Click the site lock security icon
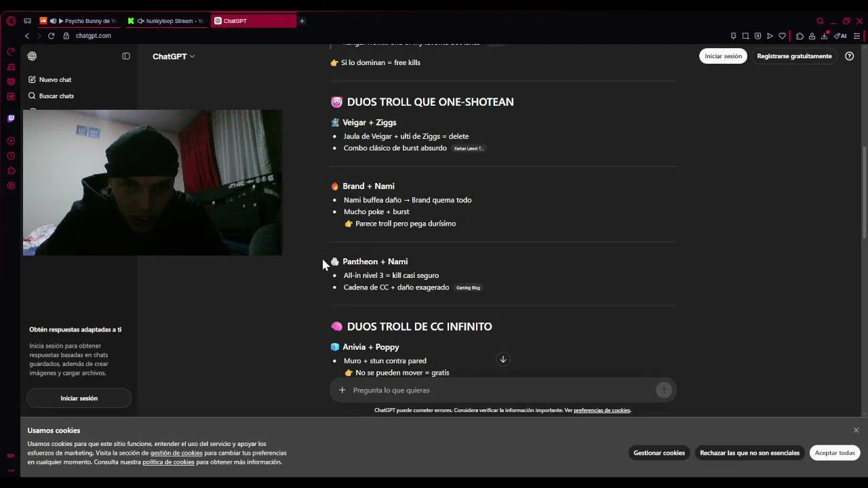This screenshot has height=488, width=868. tap(66, 36)
